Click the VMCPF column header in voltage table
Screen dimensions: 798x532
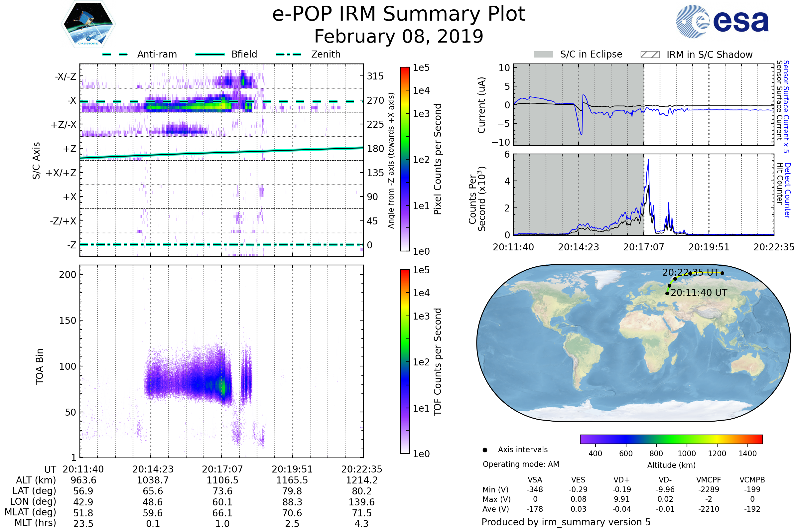tap(709, 480)
